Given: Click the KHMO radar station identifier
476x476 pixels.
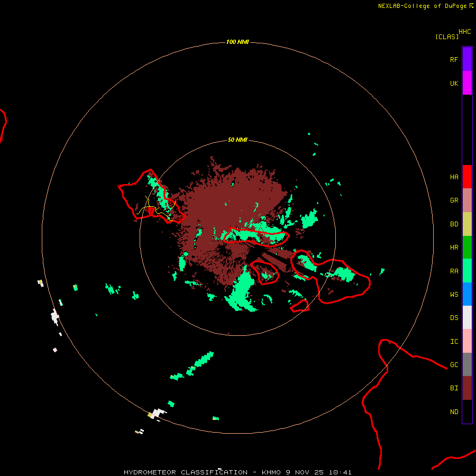Looking at the screenshot, I should [271, 472].
